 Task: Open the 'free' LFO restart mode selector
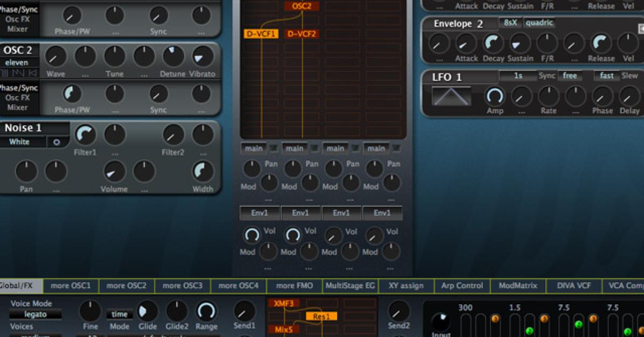tap(569, 76)
